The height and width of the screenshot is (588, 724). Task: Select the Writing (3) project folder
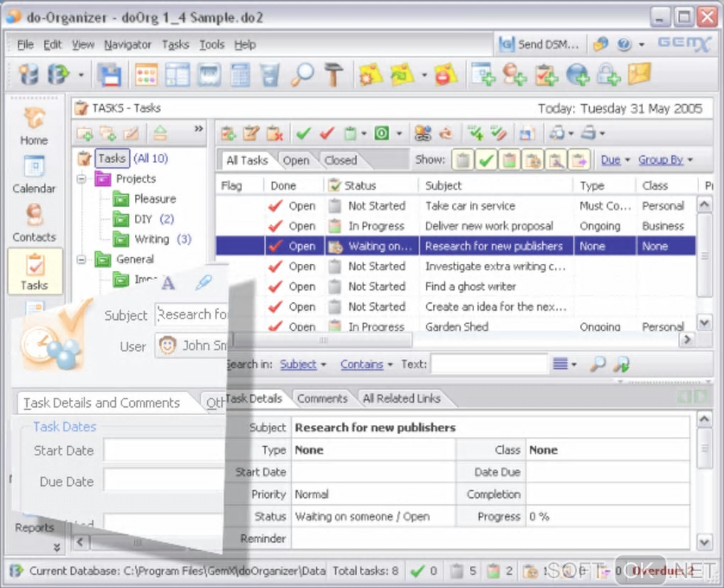click(153, 239)
